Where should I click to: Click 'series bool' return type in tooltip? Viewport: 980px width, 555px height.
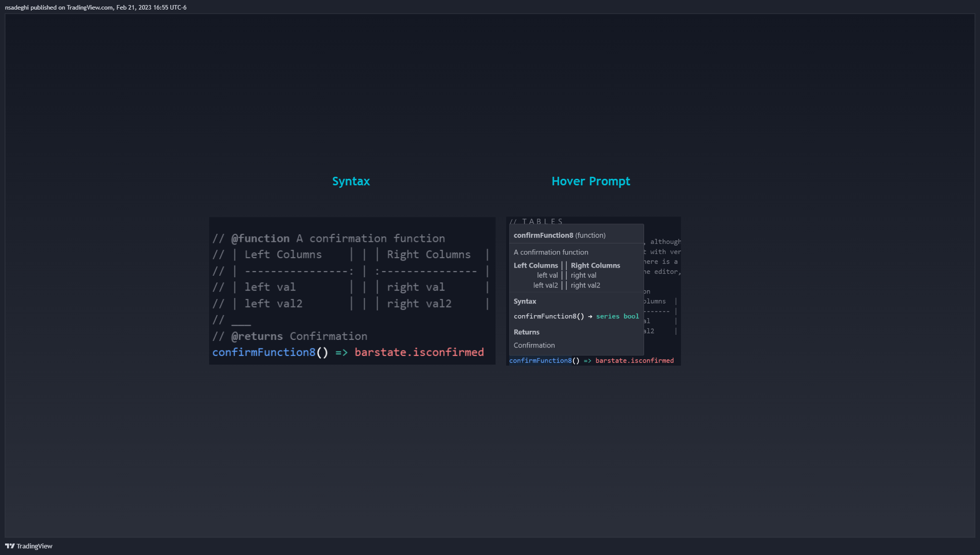point(617,316)
